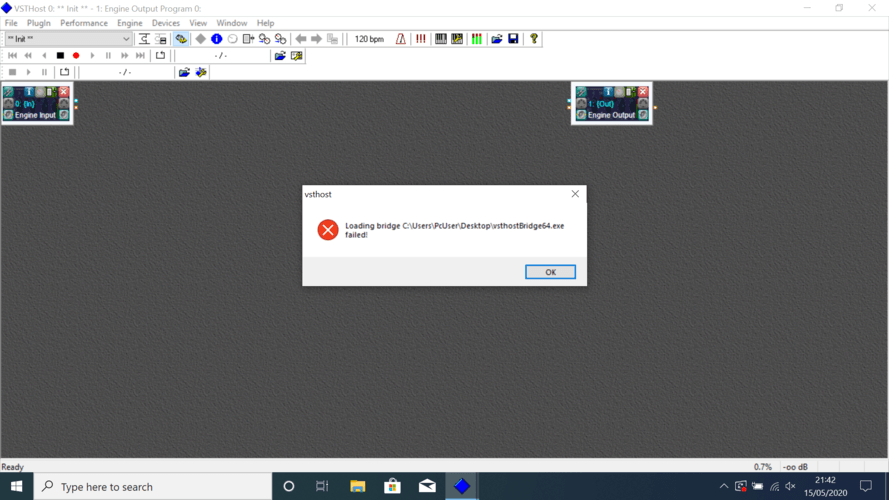Click the blue info toolbar icon

point(217,39)
